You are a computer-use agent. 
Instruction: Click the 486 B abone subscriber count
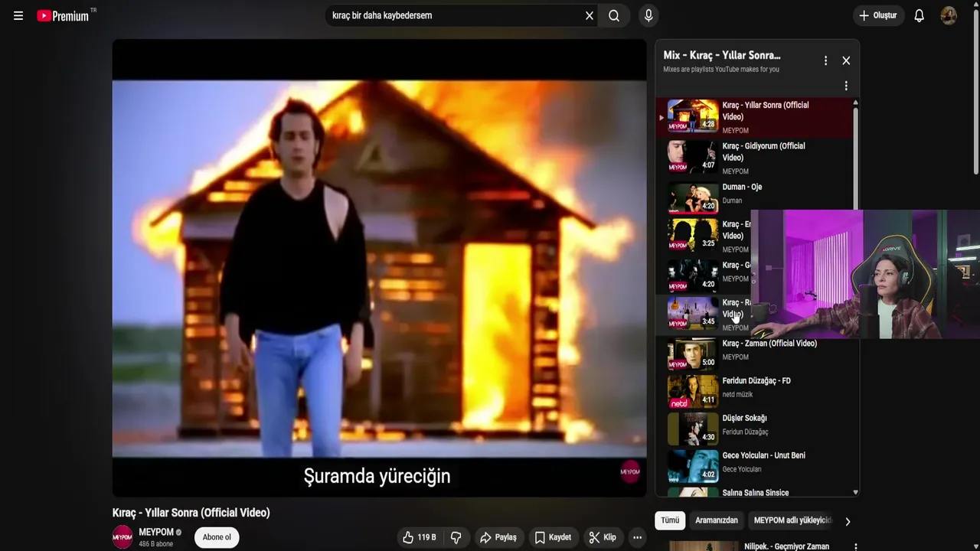coord(155,544)
